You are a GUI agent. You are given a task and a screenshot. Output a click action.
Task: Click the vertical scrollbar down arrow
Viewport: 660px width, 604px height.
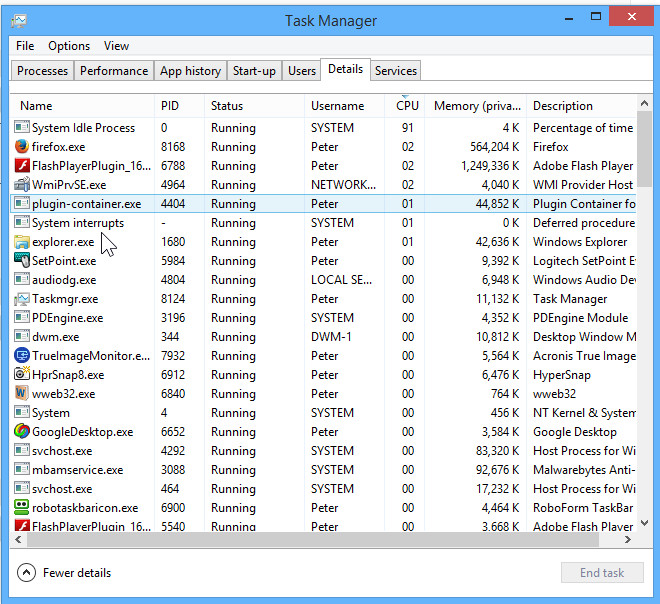pyautogui.click(x=644, y=522)
